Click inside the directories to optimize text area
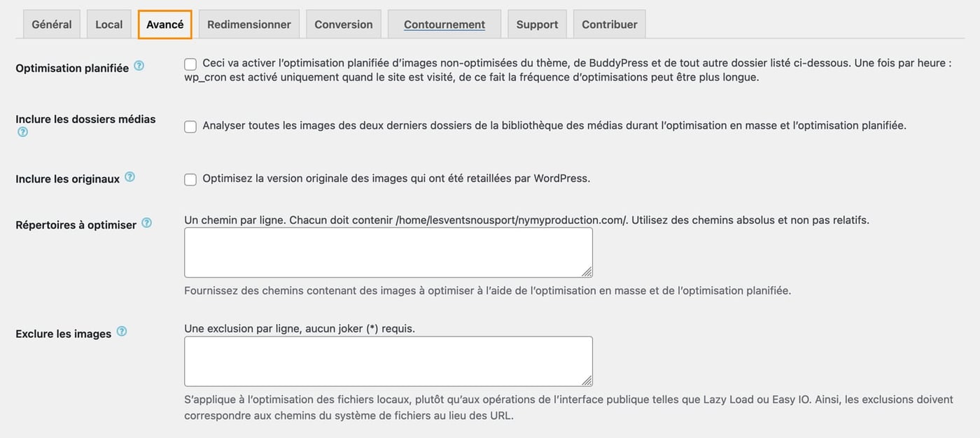 pyautogui.click(x=388, y=252)
